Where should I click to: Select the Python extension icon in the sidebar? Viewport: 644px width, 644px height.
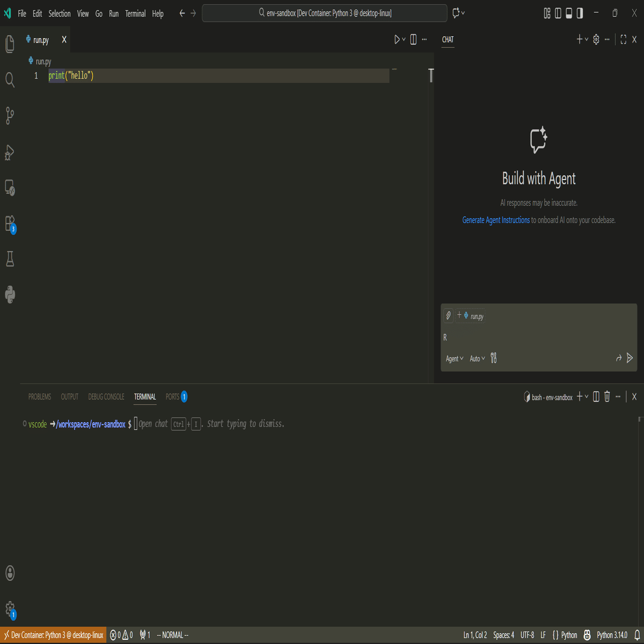[x=10, y=294]
